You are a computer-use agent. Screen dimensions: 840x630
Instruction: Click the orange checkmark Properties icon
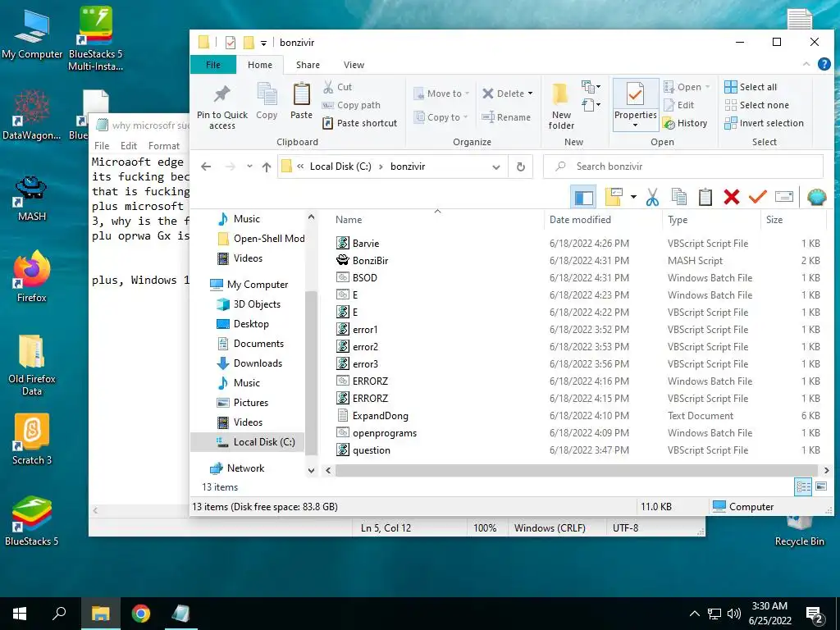point(757,197)
